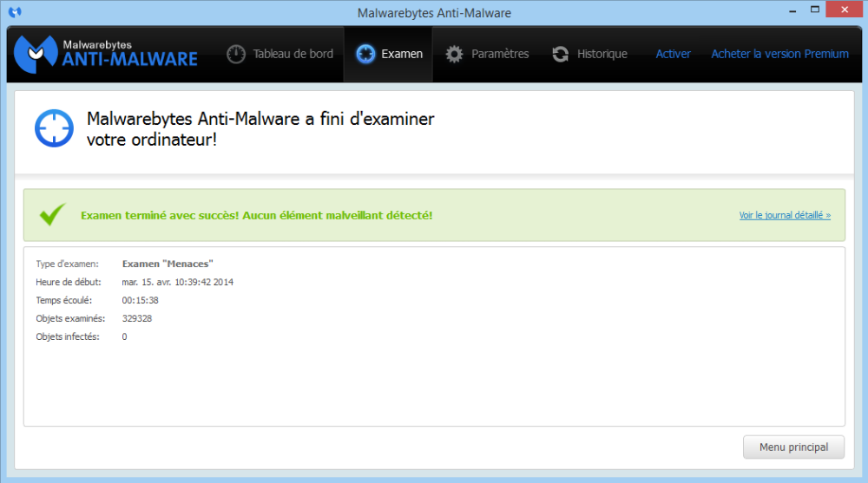This screenshot has height=483, width=868.
Task: Switch to the Examen tab
Action: [389, 55]
